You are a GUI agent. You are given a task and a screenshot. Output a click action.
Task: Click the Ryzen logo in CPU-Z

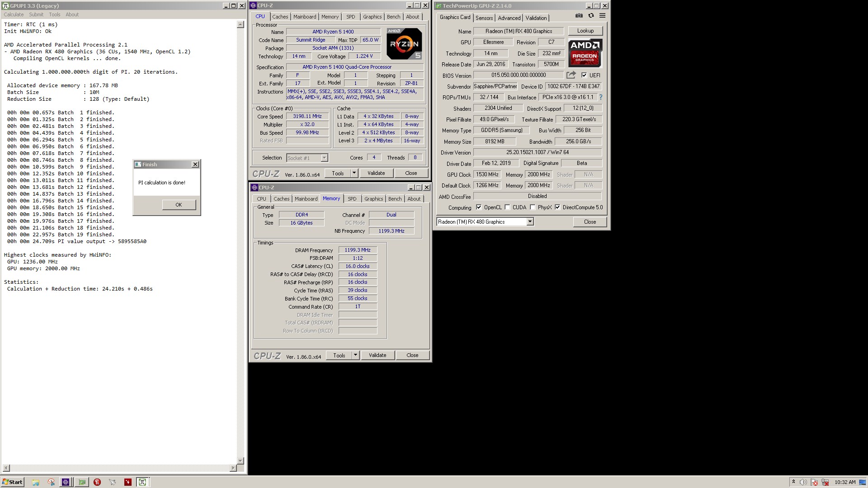tap(404, 44)
